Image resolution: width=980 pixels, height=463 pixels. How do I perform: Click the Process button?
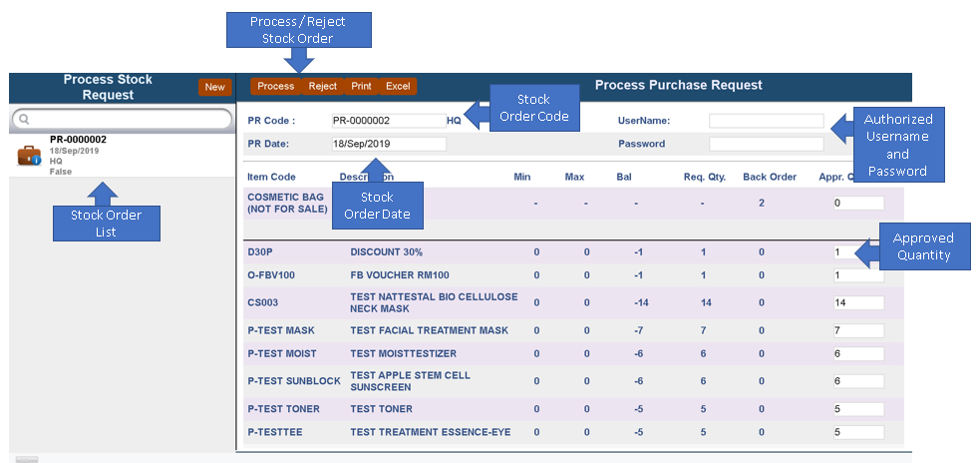275,87
